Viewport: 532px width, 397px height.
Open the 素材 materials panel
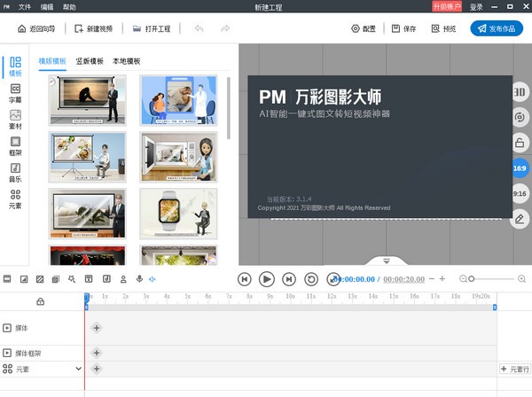[x=15, y=120]
